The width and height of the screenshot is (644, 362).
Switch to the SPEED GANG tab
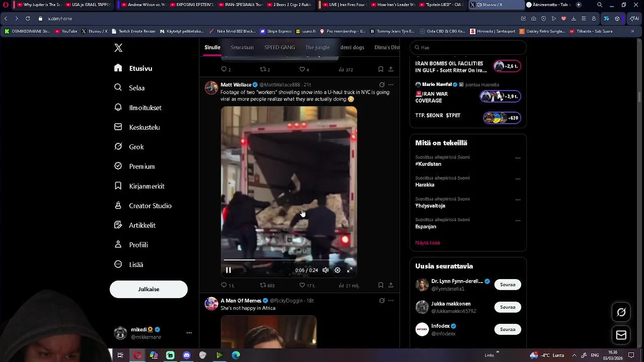click(x=280, y=47)
